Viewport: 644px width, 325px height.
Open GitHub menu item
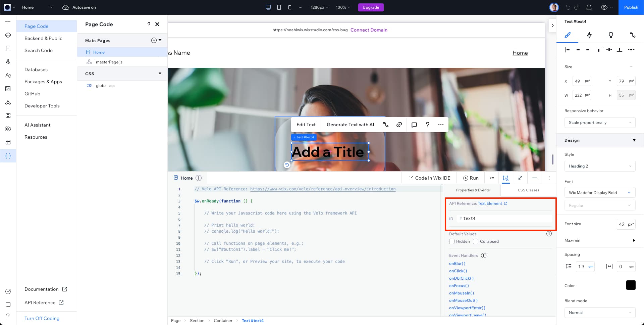[x=32, y=94]
